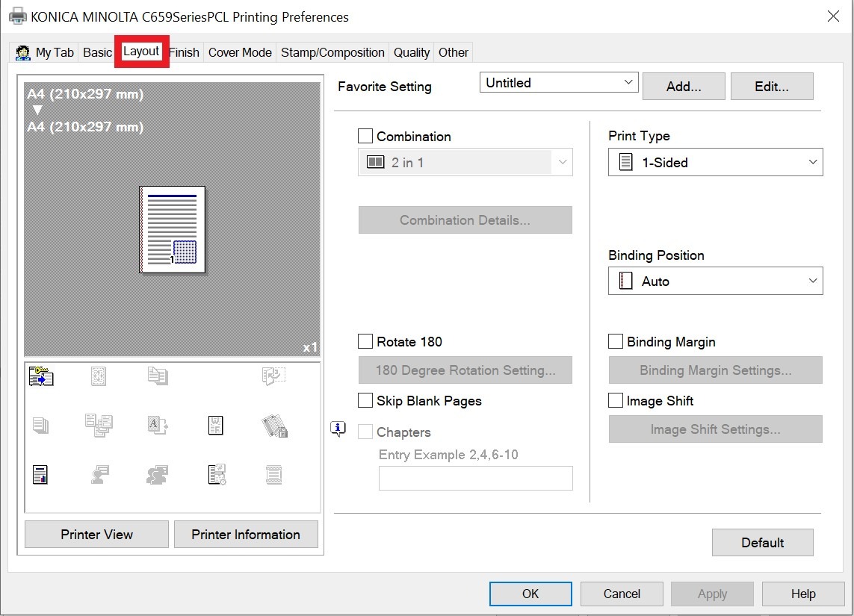Check the Binding Margin option
854x616 pixels.
click(616, 342)
